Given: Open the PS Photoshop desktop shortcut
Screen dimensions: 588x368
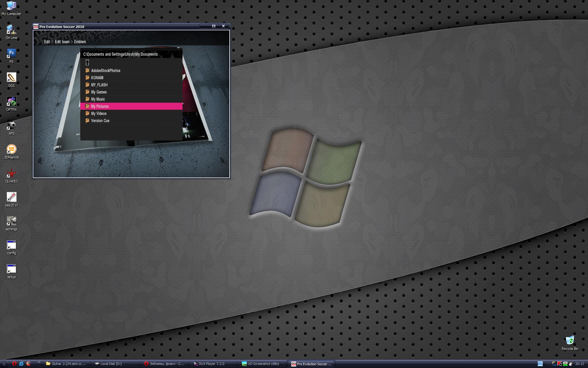Looking at the screenshot, I should click(11, 53).
